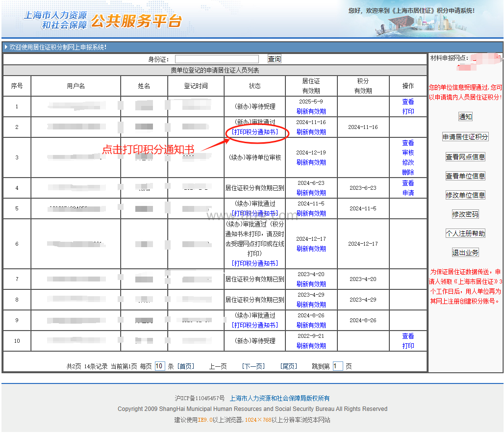The width and height of the screenshot is (504, 433).
Task: Open 查看单位信息 in the sidebar
Action: [x=465, y=176]
